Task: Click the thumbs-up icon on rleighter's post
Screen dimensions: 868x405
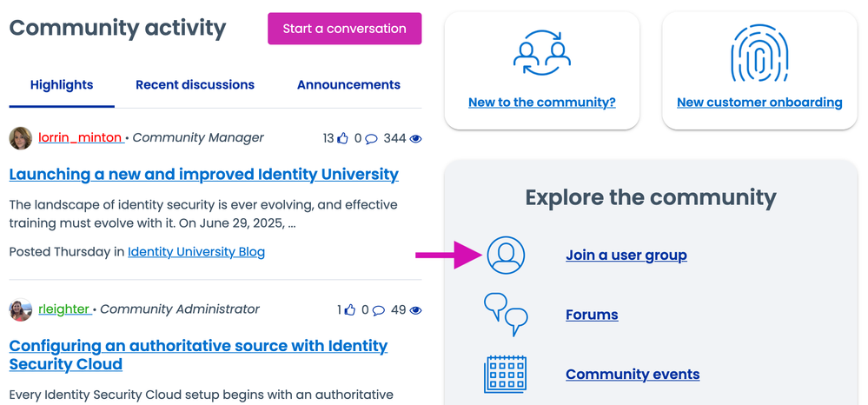Action: click(349, 310)
